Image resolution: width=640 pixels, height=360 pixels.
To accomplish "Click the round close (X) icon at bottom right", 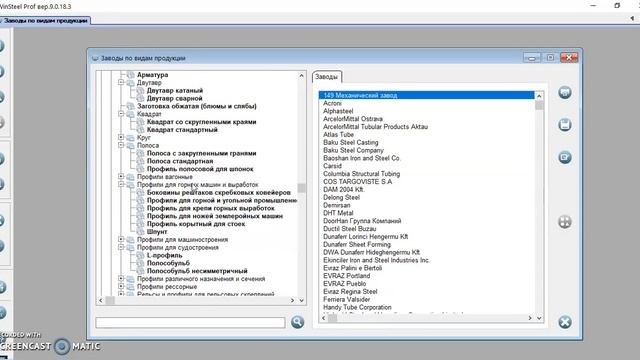I will (565, 322).
